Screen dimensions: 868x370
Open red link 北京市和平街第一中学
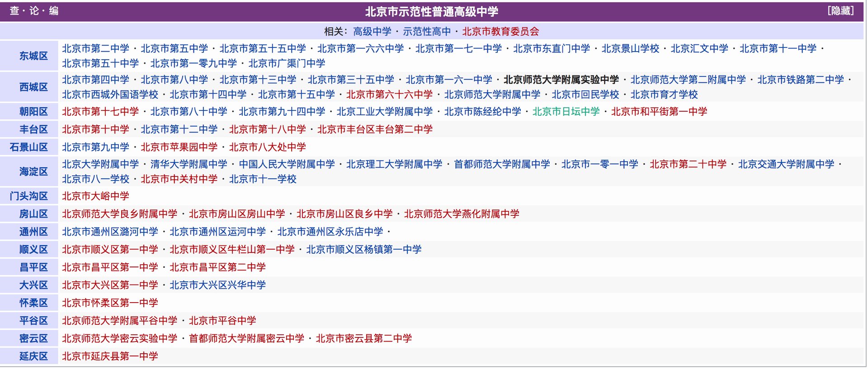[659, 112]
